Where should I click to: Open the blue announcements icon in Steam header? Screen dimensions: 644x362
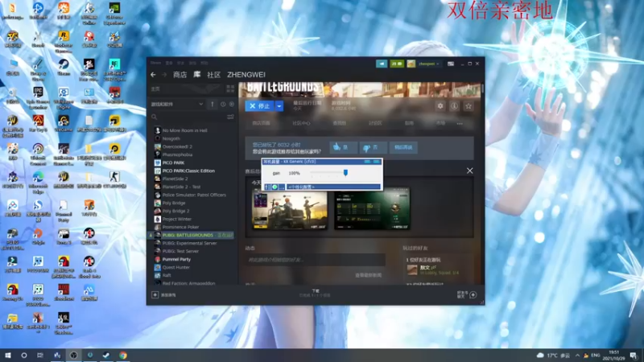(x=382, y=64)
